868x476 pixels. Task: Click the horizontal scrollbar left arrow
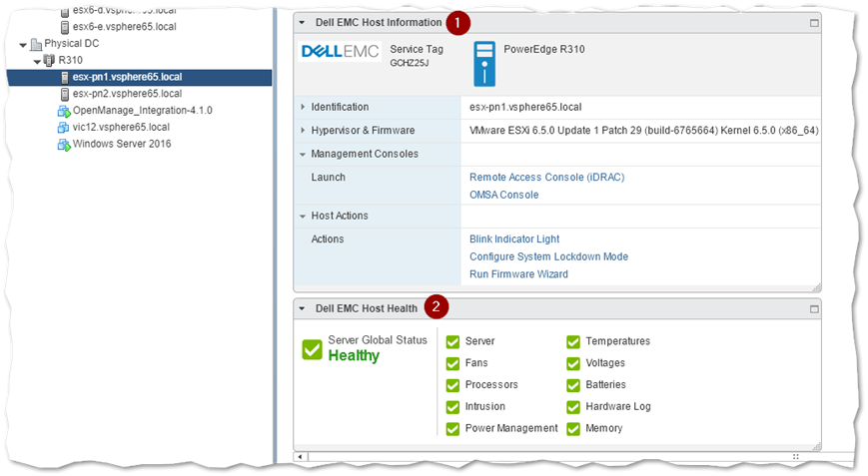point(300,457)
